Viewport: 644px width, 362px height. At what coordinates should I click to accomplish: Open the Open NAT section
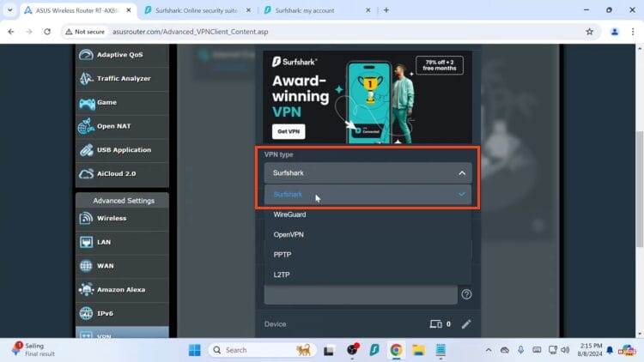point(122,126)
